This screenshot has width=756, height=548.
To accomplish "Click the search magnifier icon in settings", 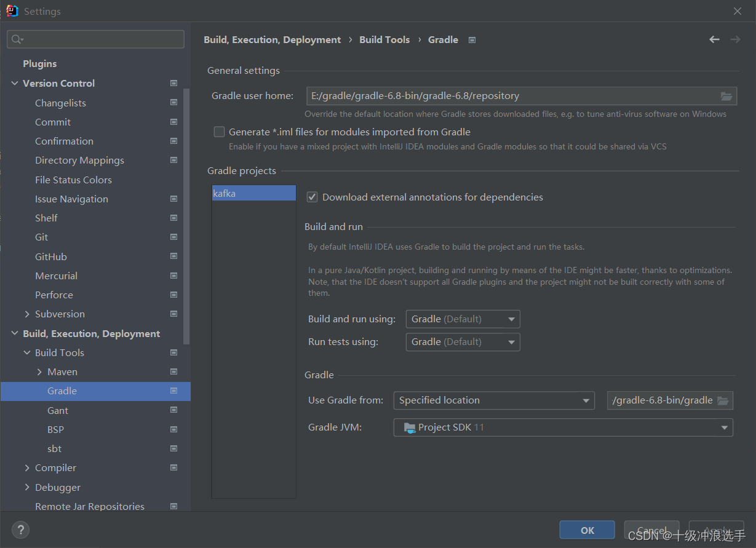I will 17,39.
